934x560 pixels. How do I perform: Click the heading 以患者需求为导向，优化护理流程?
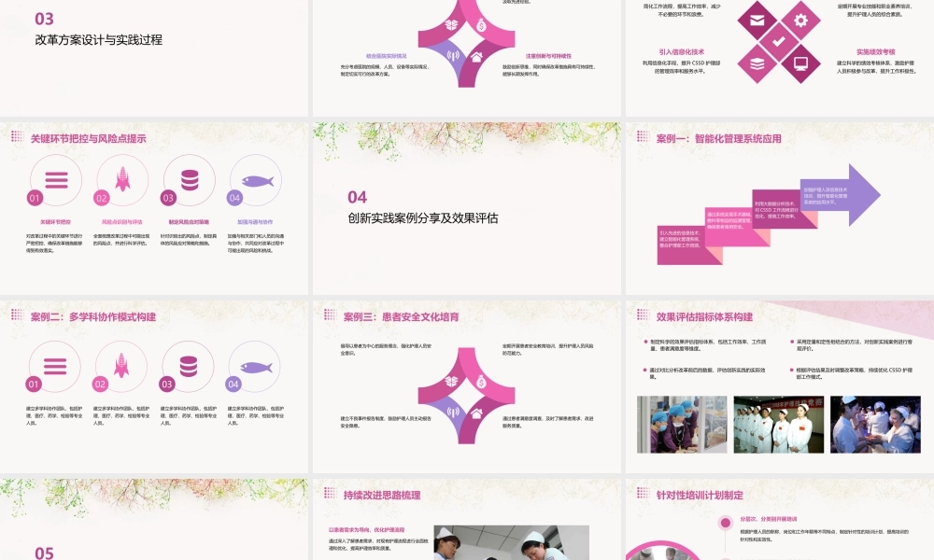tap(366, 529)
